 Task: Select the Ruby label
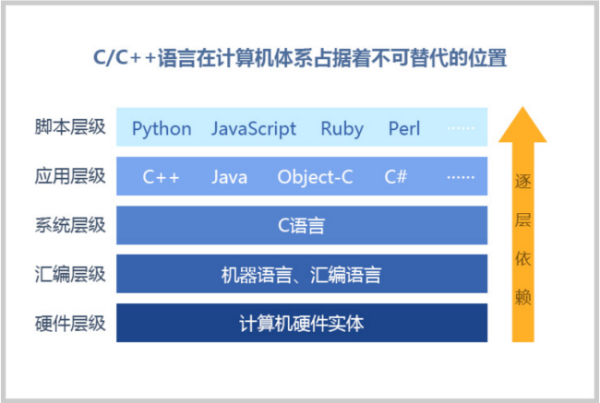pos(342,129)
